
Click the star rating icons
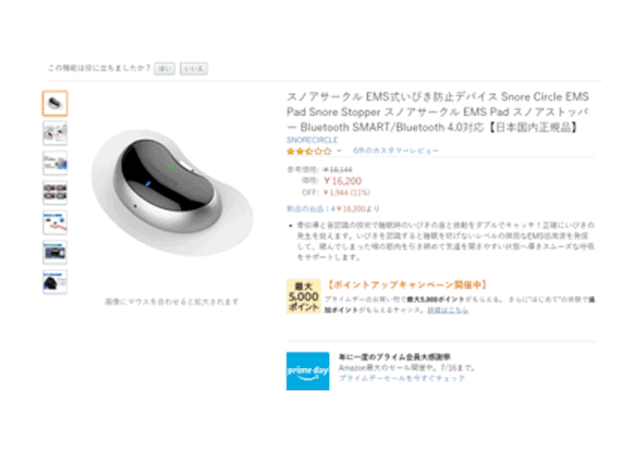tap(309, 151)
